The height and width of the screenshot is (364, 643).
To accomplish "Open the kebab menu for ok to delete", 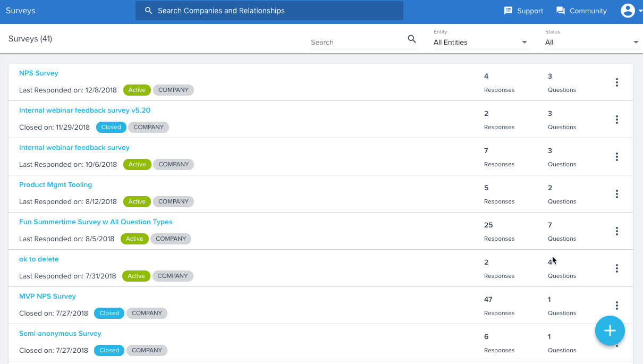I will 617,268.
